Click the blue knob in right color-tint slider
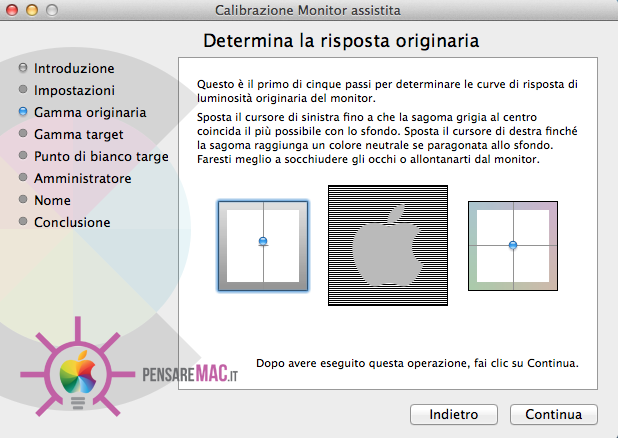618x438 pixels. pyautogui.click(x=513, y=245)
